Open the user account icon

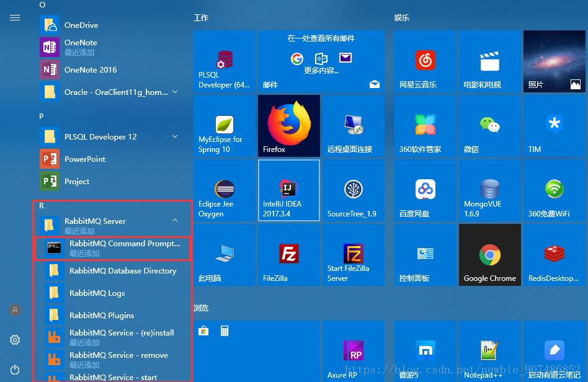tap(15, 310)
